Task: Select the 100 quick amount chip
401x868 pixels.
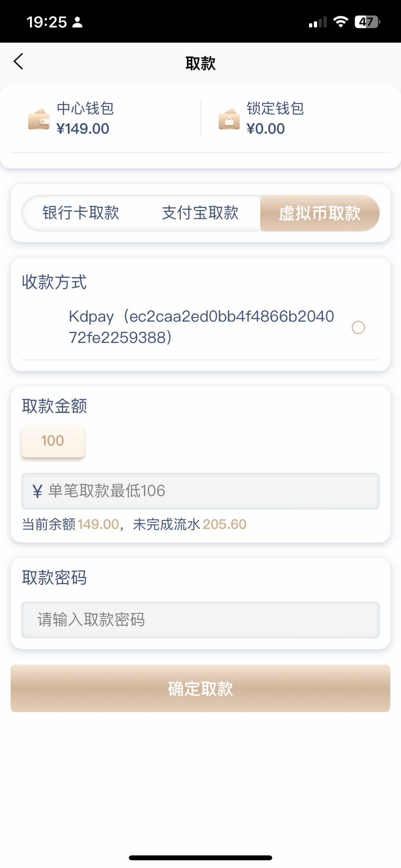Action: (52, 441)
